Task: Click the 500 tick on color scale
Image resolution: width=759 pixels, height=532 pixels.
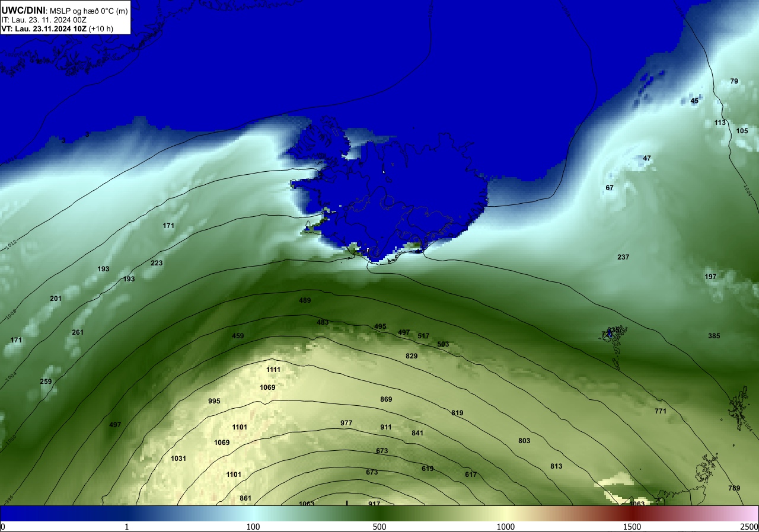Action: point(379,527)
